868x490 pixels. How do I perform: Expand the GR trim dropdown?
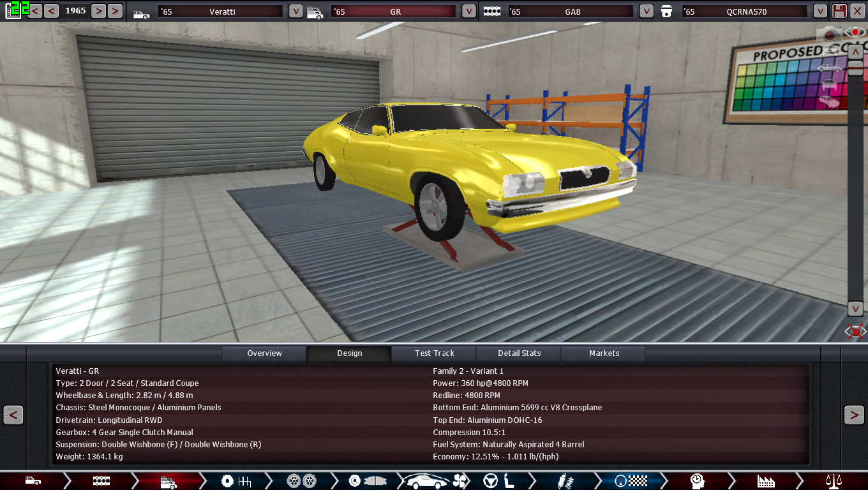(468, 11)
